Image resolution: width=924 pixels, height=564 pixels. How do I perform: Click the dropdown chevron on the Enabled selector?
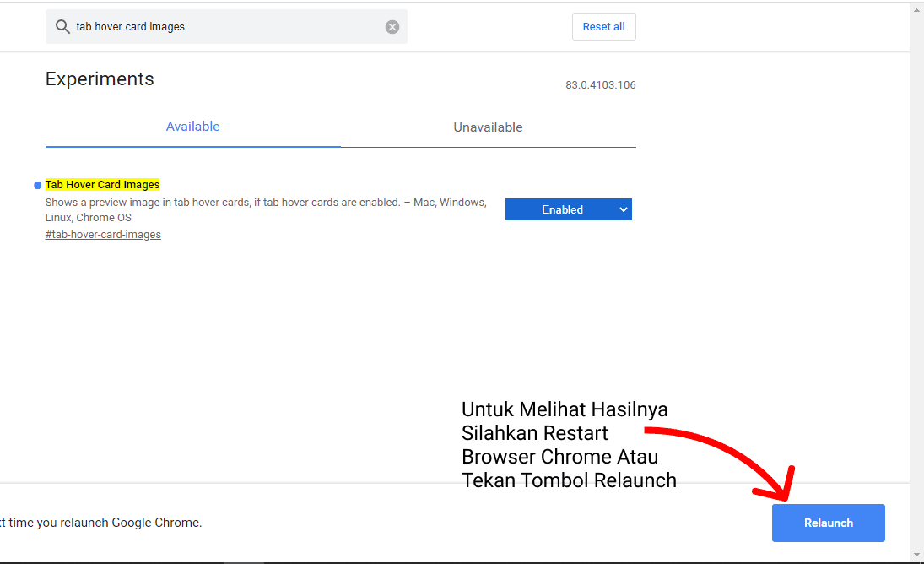[x=623, y=209]
